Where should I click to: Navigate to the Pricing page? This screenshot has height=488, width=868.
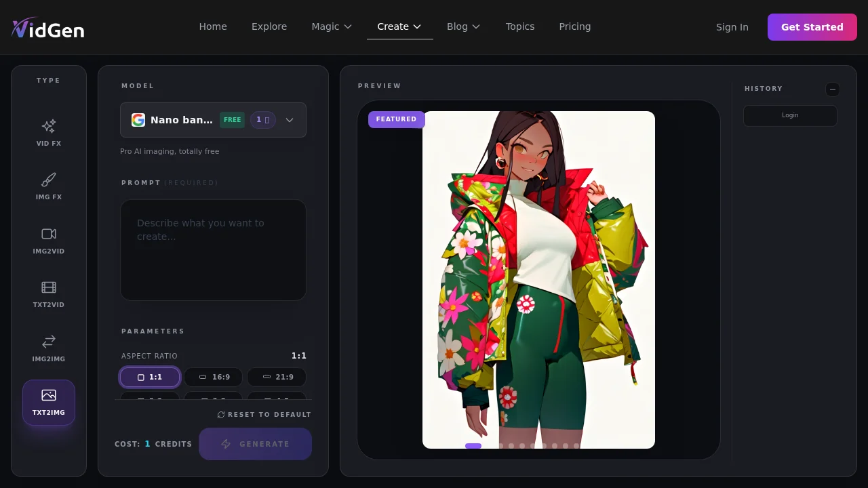(x=574, y=26)
